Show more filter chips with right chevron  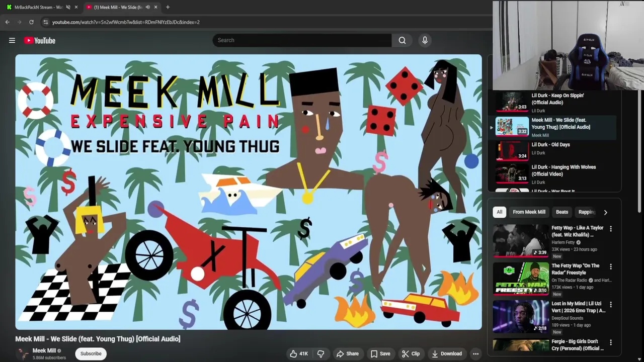605,212
